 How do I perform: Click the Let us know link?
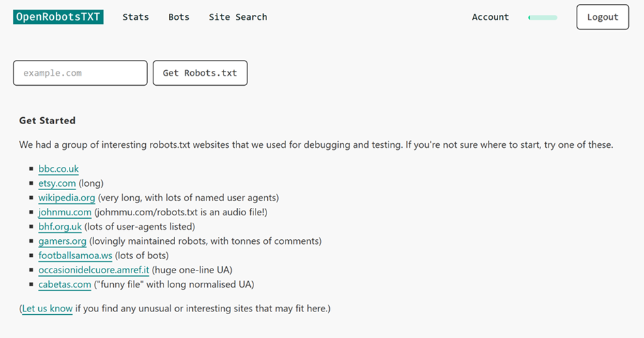click(x=47, y=309)
